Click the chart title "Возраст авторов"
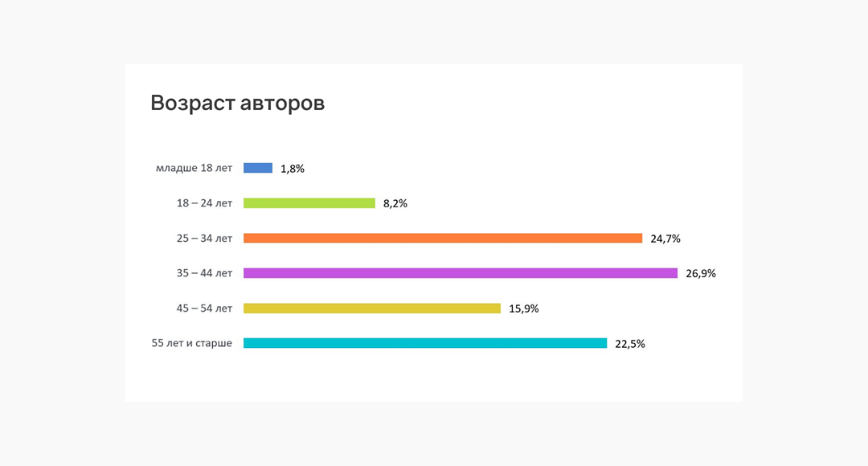 pyautogui.click(x=238, y=104)
